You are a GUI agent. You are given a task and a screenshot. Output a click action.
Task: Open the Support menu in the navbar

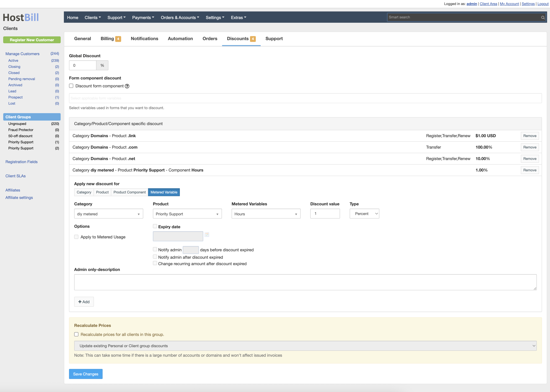116,17
